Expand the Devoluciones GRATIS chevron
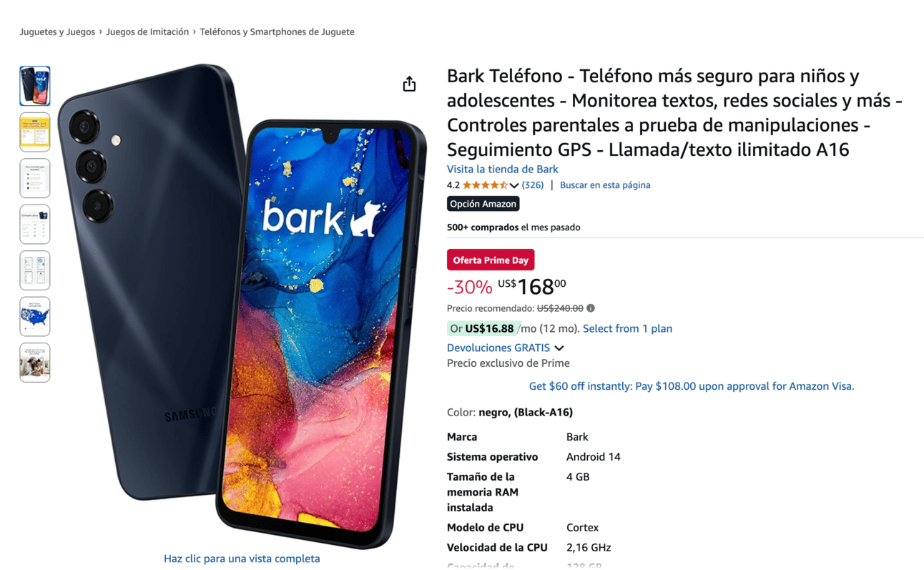Screen dimensions: 924x570 [559, 348]
